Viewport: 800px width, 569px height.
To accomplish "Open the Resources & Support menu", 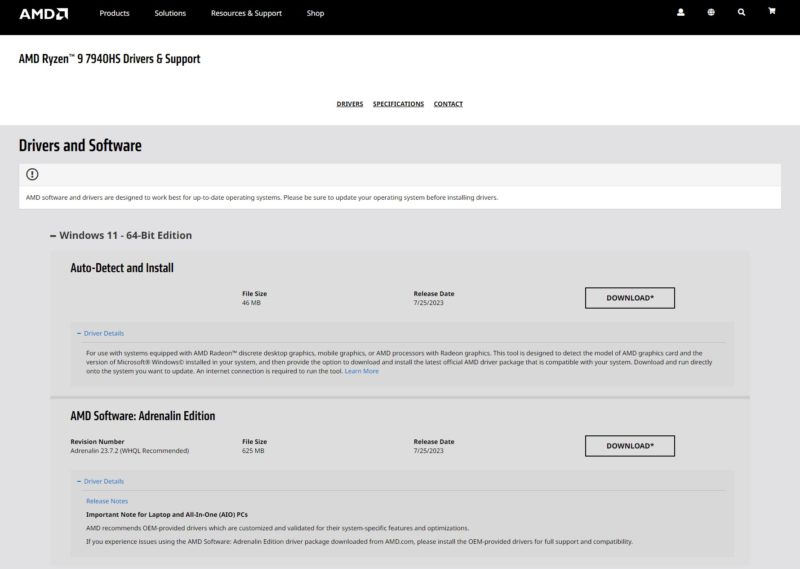I will (246, 13).
